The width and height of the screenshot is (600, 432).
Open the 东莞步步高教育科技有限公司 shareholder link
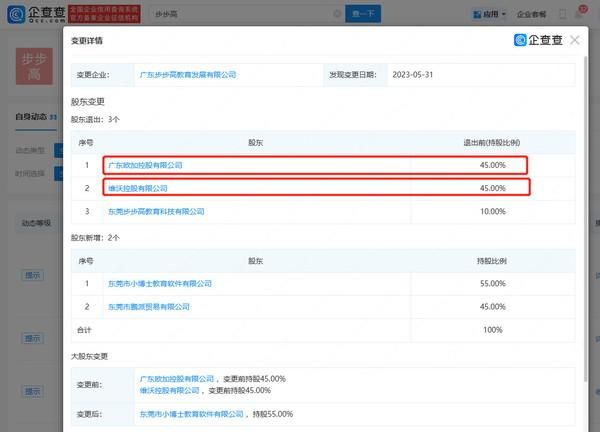coord(155,212)
